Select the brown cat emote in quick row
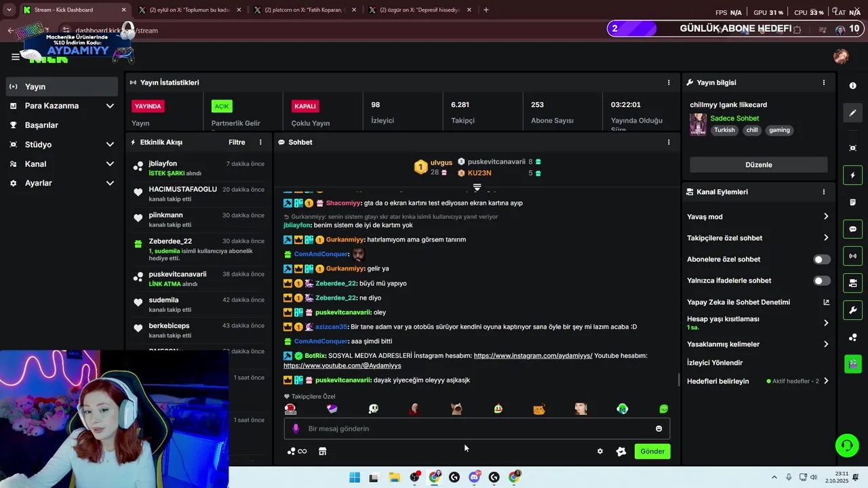This screenshot has width=868, height=488. [x=456, y=409]
